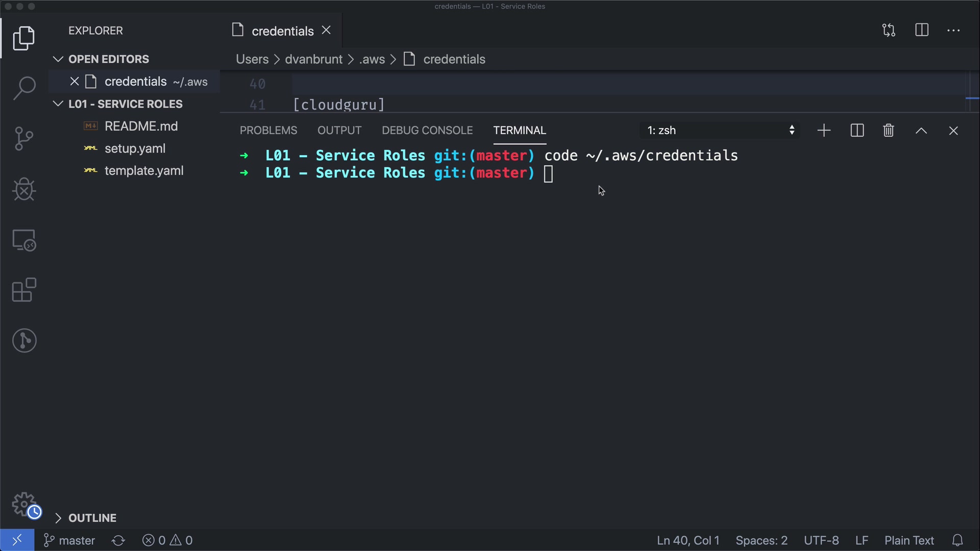980x551 pixels.
Task: Open the Source Control view
Action: click(24, 139)
